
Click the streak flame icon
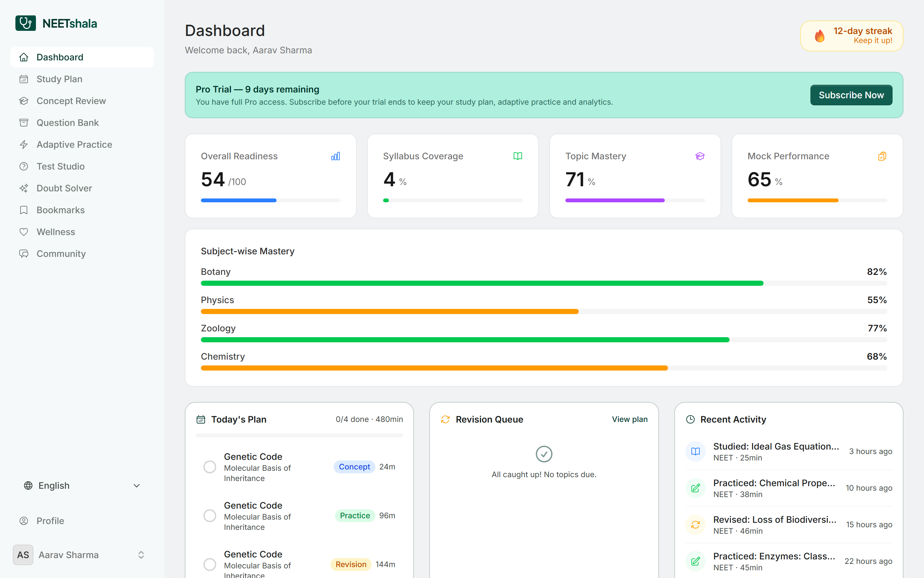pos(820,36)
